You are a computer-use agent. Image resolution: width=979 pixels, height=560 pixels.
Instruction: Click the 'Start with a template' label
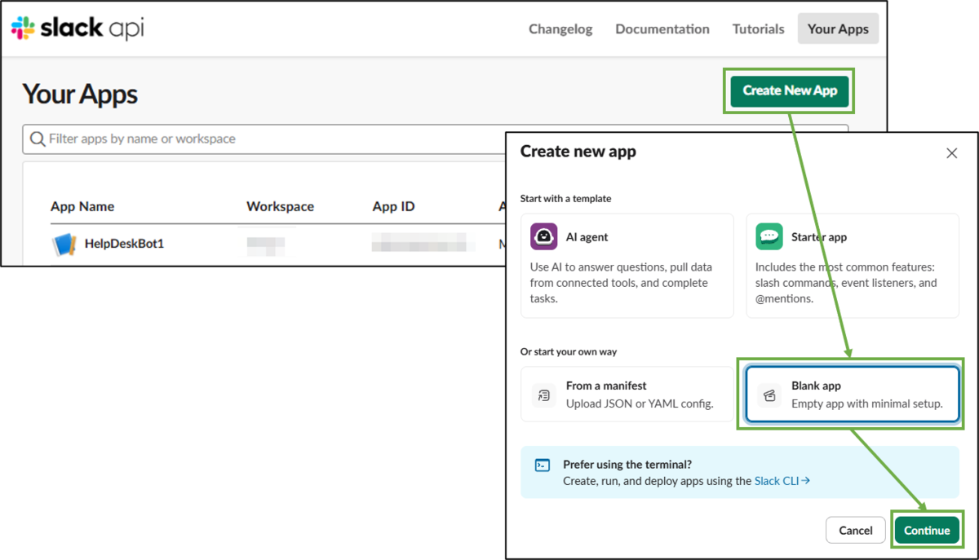click(x=565, y=198)
